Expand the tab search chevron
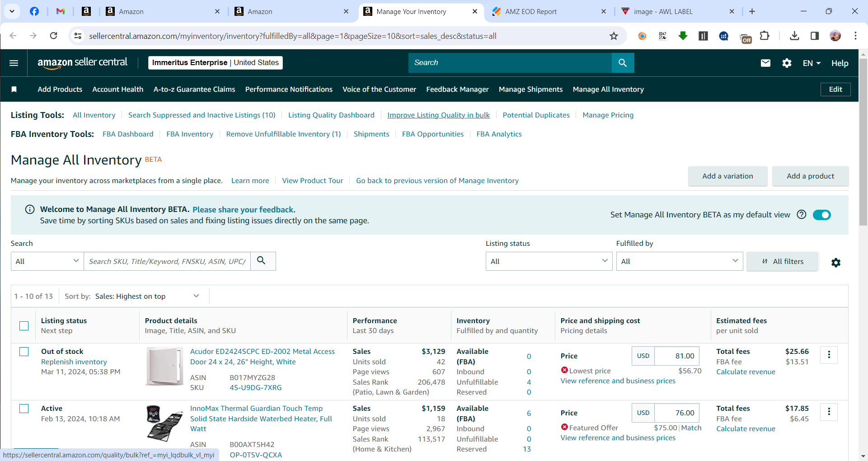 tap(12, 11)
